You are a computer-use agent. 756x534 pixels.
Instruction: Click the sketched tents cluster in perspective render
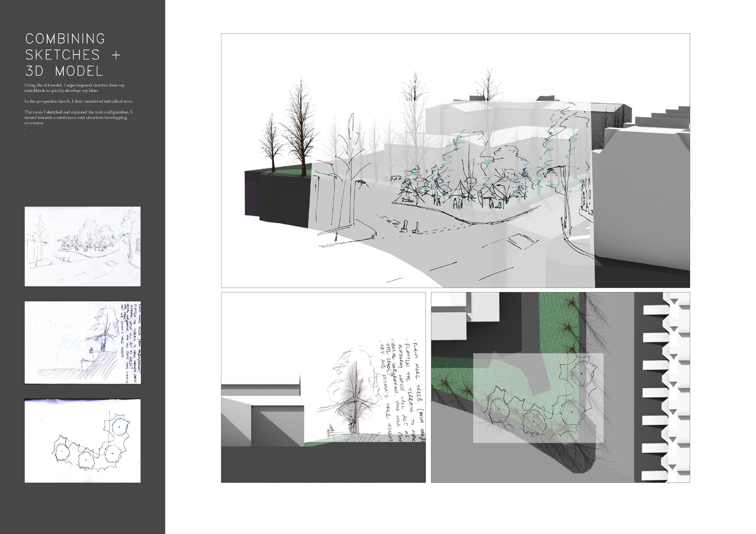[461, 192]
